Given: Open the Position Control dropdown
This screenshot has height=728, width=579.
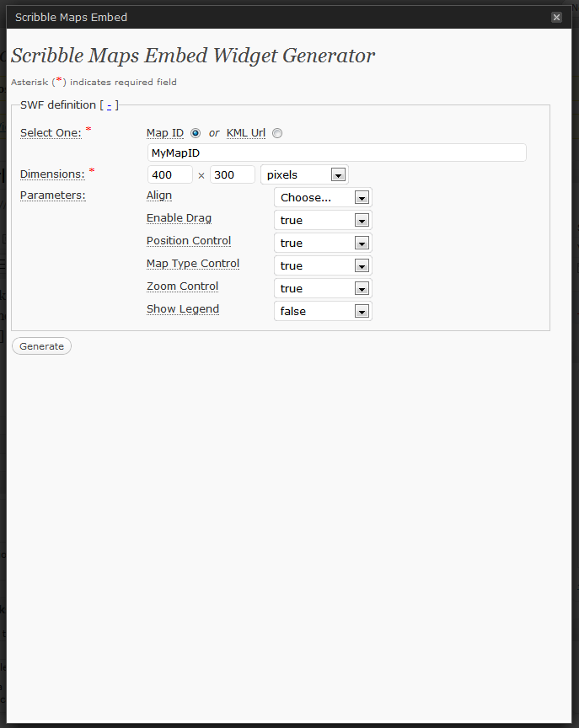Looking at the screenshot, I should [x=323, y=243].
